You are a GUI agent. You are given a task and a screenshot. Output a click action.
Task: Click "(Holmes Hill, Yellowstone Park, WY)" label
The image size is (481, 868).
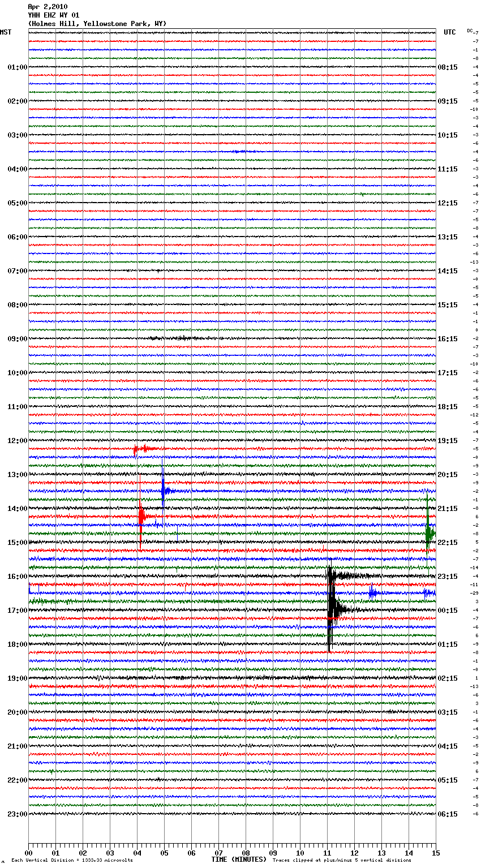97,24
